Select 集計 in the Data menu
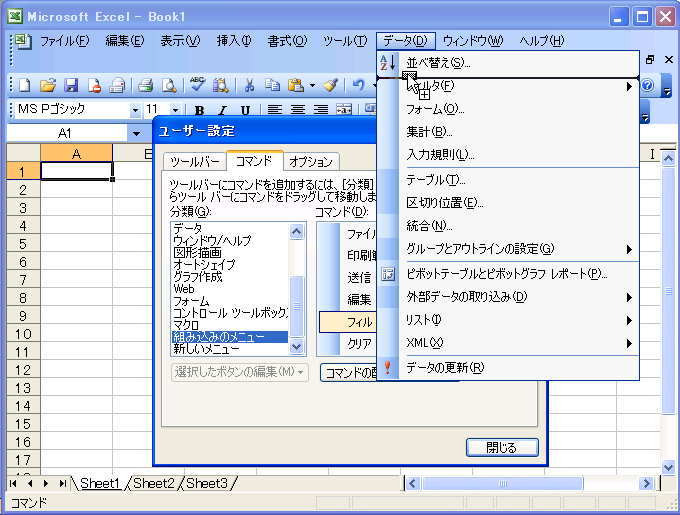This screenshot has height=515, width=680. click(x=508, y=132)
